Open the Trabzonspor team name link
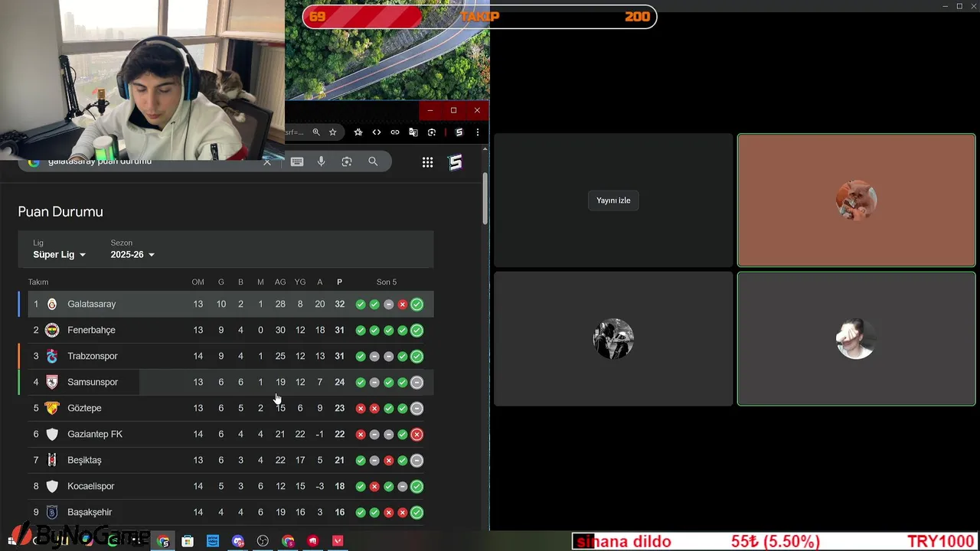Screen dimensions: 980x551 93,356
